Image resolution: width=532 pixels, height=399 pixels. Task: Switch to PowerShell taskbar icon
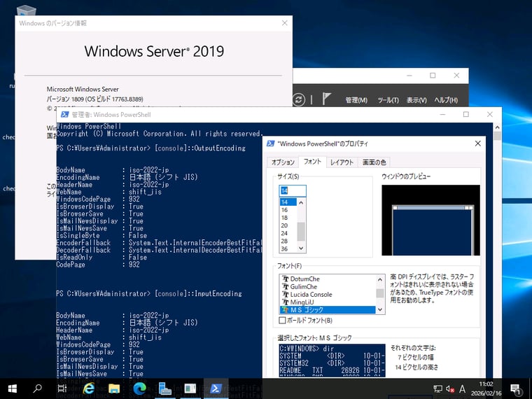point(216,388)
